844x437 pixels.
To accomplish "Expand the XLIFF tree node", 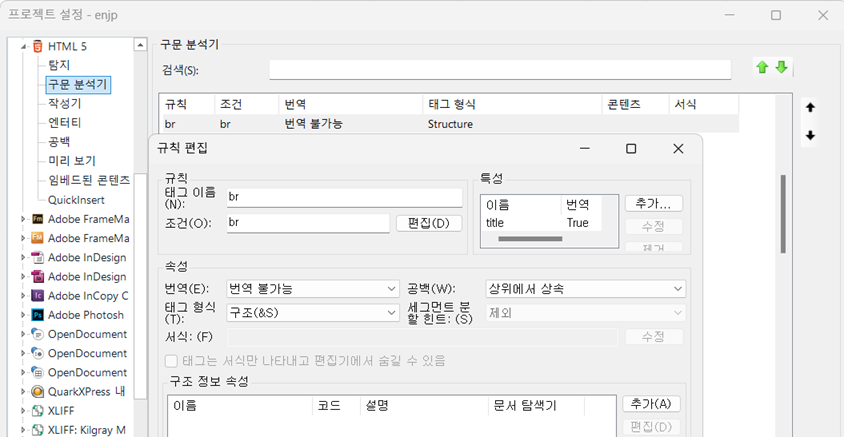I will (23, 411).
